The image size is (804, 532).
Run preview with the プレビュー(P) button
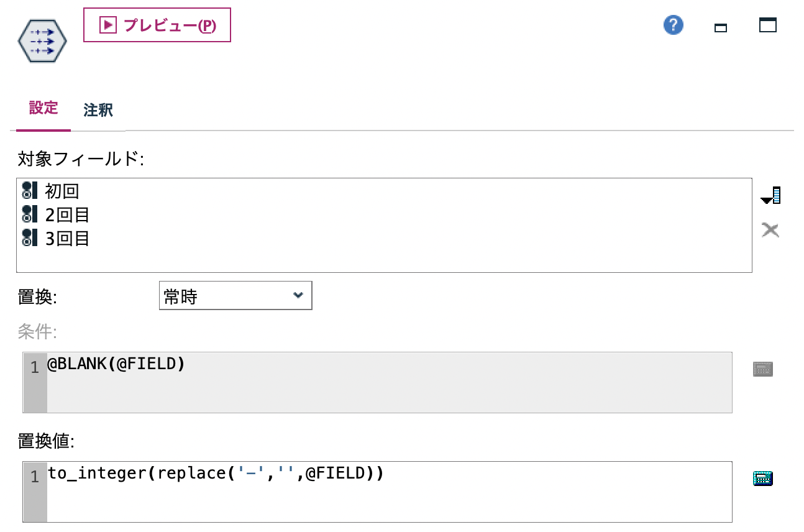pyautogui.click(x=157, y=25)
